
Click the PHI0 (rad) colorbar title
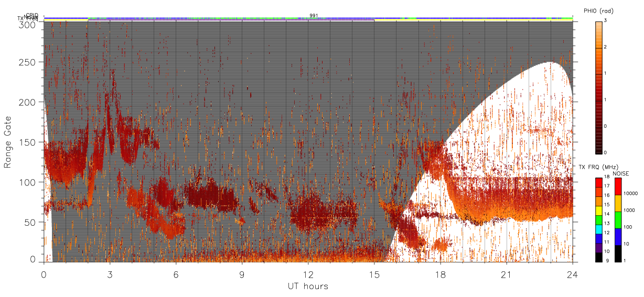tap(598, 10)
